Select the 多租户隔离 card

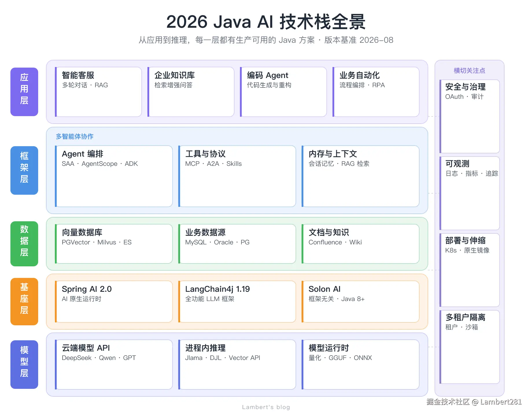(470, 347)
